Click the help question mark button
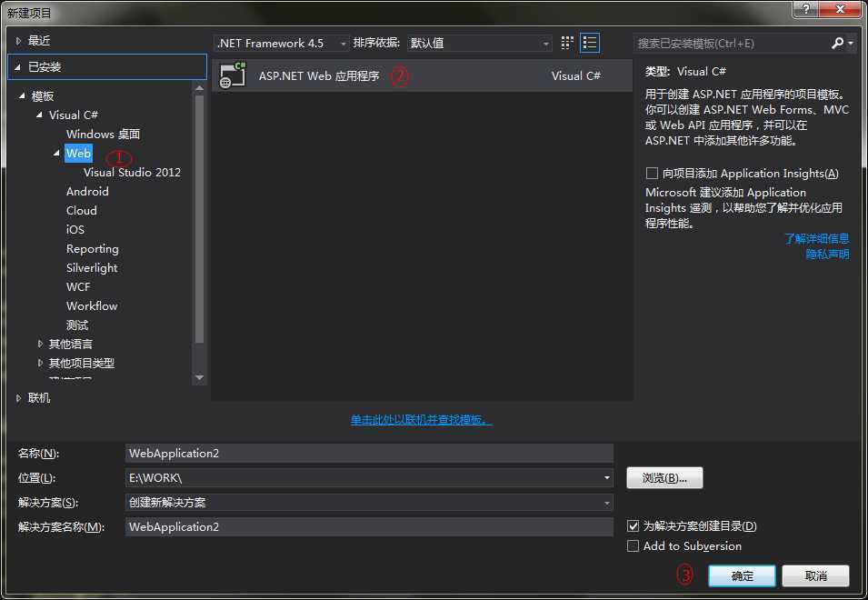Viewport: 868px width, 600px height. (x=805, y=9)
